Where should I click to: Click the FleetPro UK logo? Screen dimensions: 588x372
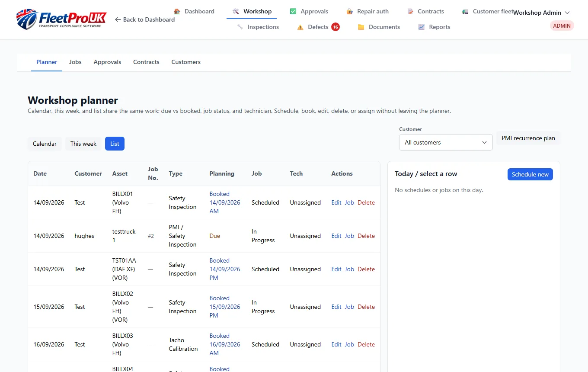[x=61, y=19]
